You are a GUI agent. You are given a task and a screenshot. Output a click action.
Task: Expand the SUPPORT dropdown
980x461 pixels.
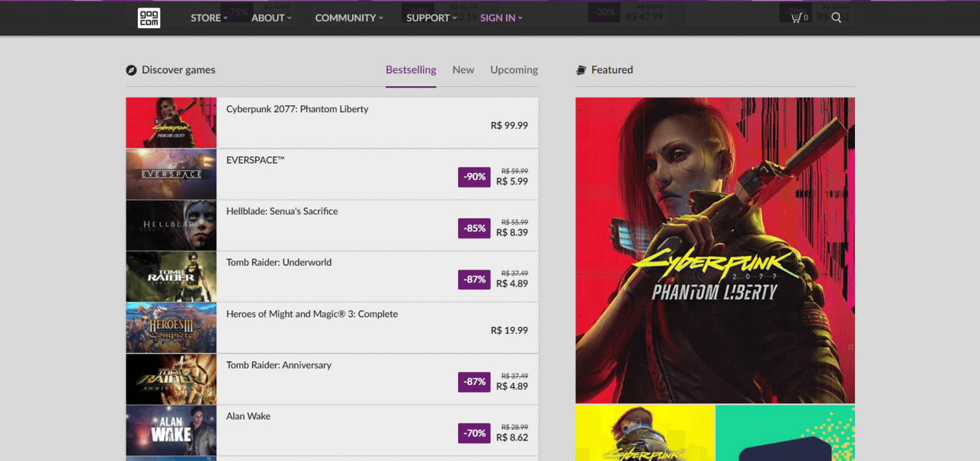(427, 18)
